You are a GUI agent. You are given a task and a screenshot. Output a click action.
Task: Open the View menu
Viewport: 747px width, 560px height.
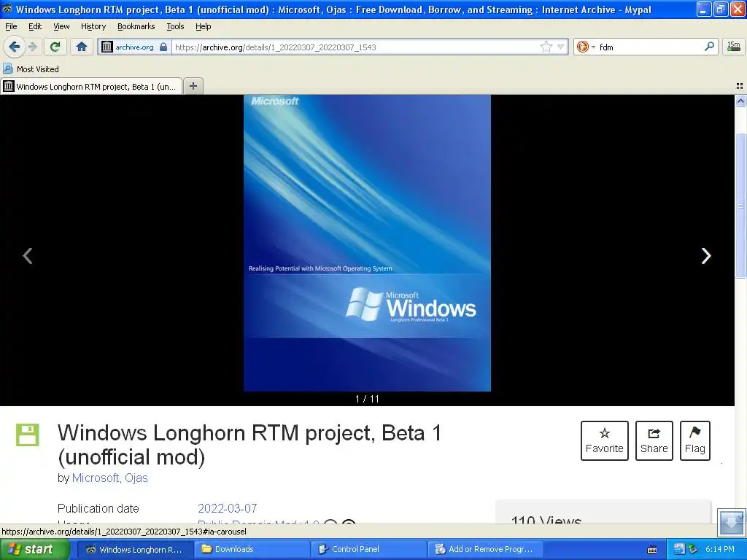coord(61,27)
